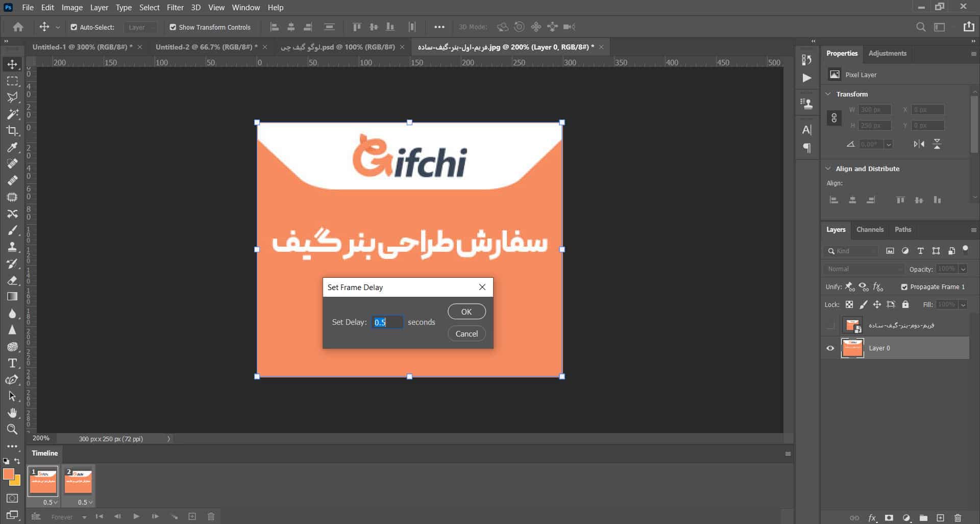The height and width of the screenshot is (524, 980).
Task: Click the layer fx icon at panel bottom
Action: click(x=872, y=517)
